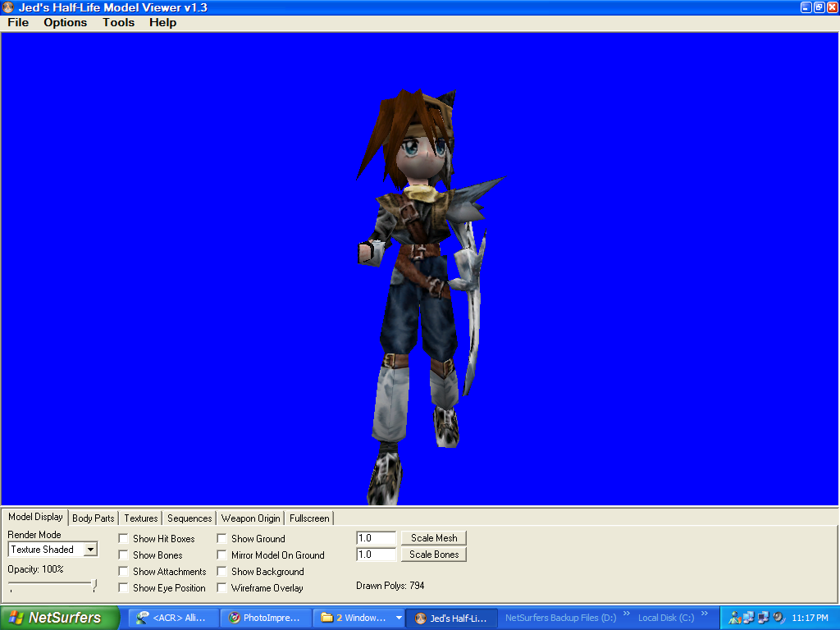
Task: Toggle Show Attachments
Action: click(x=123, y=572)
